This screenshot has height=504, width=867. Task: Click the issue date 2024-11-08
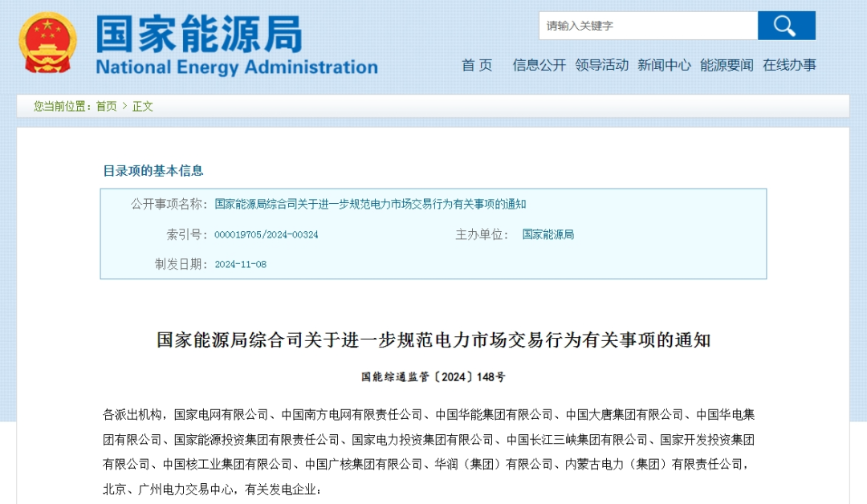click(240, 264)
